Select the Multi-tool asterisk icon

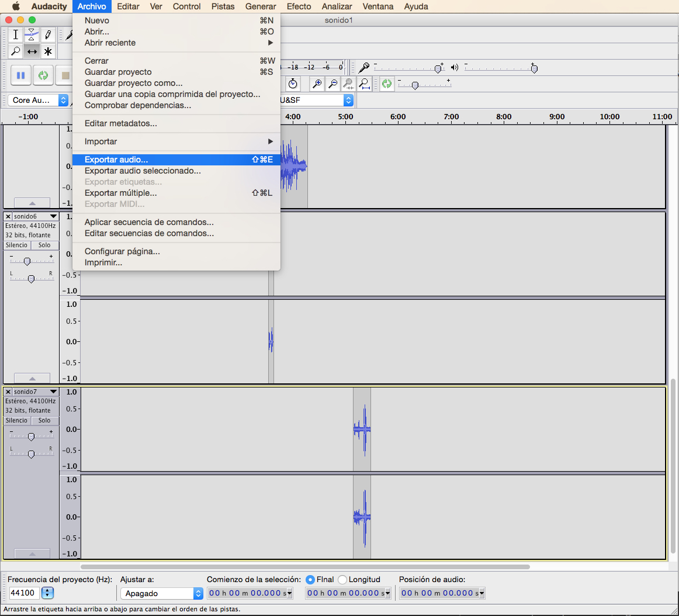(x=48, y=51)
